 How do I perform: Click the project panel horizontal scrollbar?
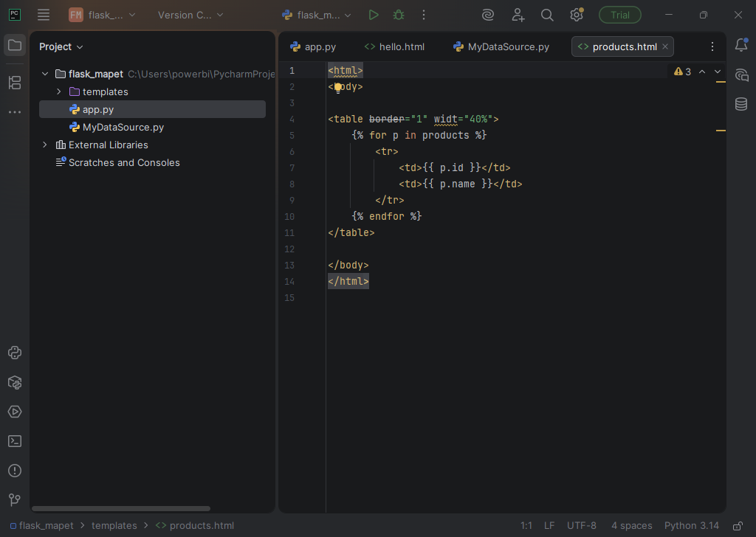click(121, 508)
